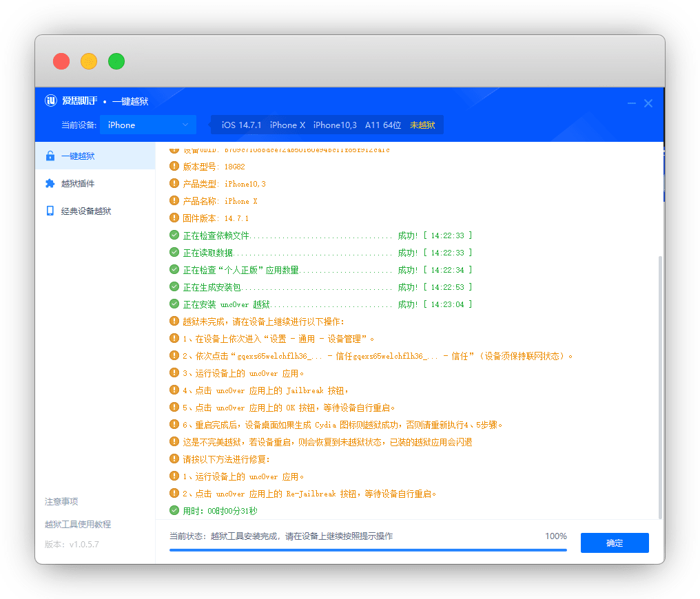Click the iOS 14.7.1 device info text
Image resolution: width=700 pixels, height=599 pixels.
coord(242,125)
